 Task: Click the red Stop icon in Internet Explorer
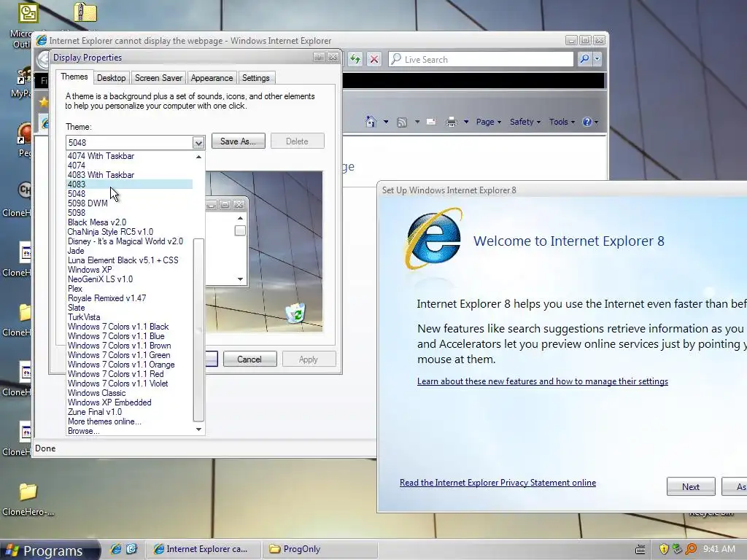[x=374, y=59]
